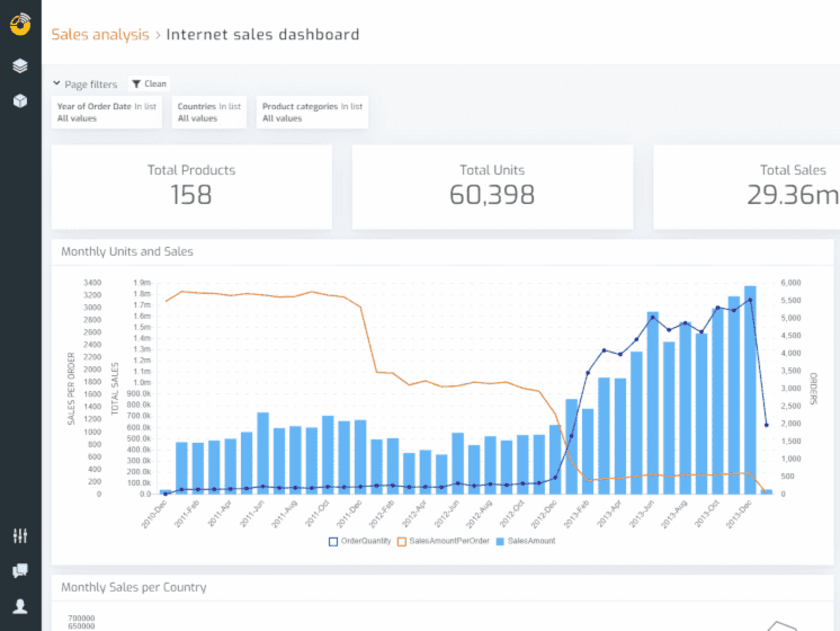
Task: Open the layers stack sidebar icon
Action: click(x=20, y=66)
